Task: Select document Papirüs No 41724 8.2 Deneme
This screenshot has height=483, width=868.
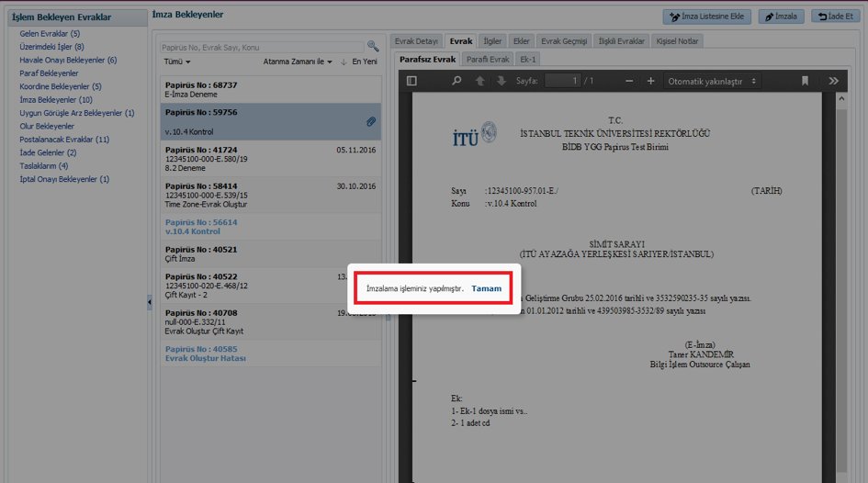Action: pos(271,159)
